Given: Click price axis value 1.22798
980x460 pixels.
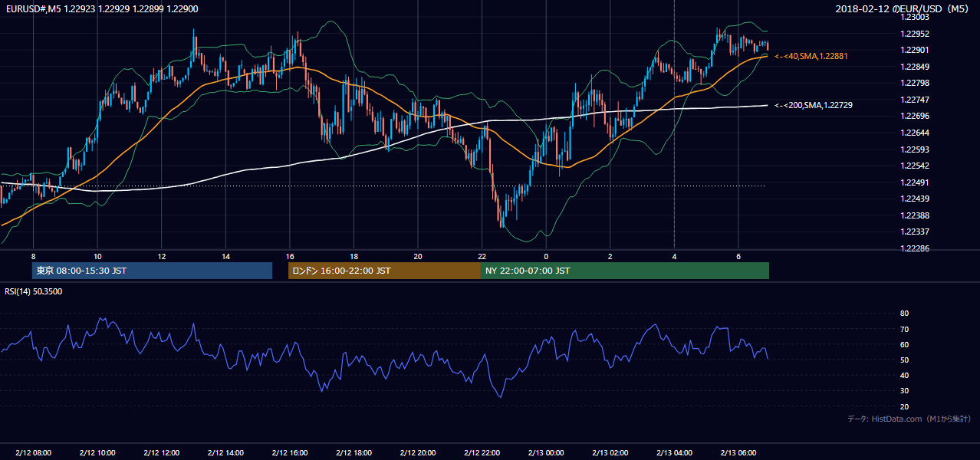Looking at the screenshot, I should tap(914, 84).
